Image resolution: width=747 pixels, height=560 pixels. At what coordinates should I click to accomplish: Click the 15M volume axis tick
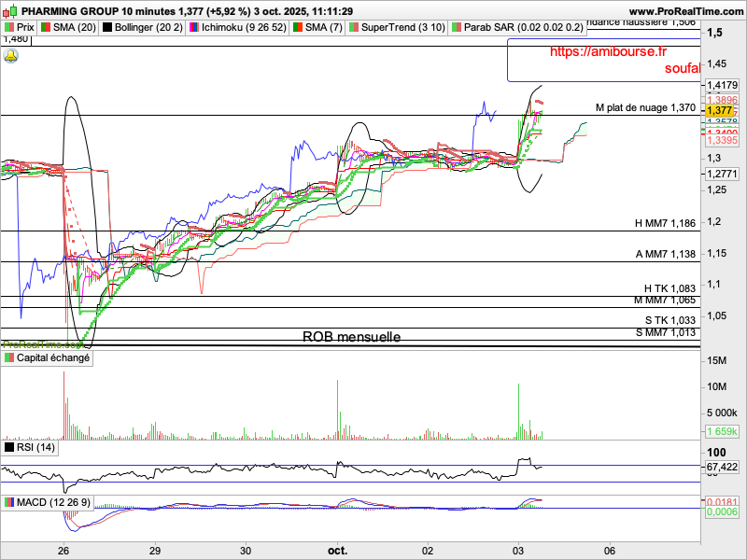[x=716, y=361]
